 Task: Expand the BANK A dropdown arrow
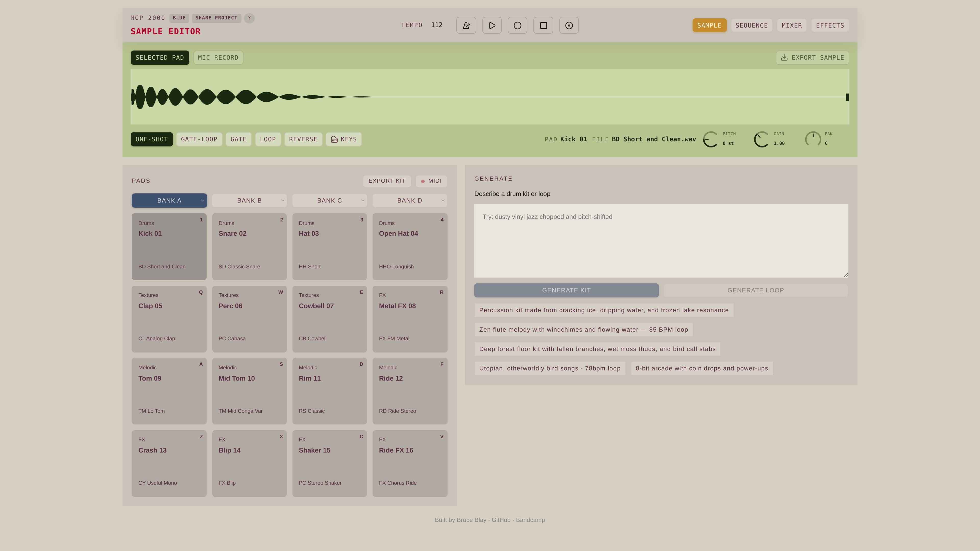coord(202,201)
